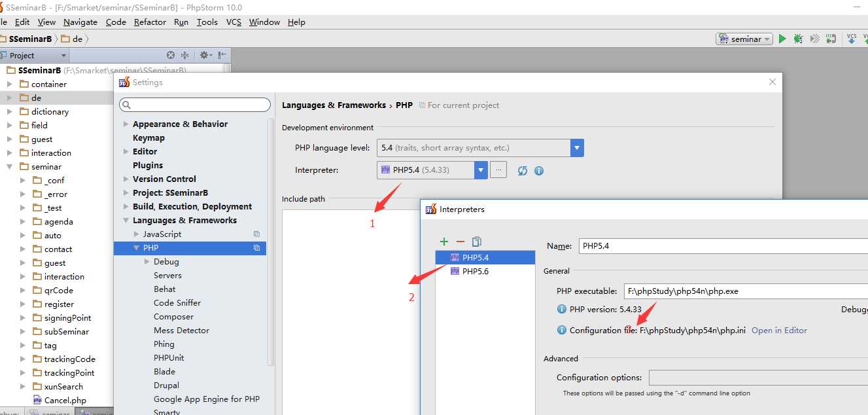Reload the interpreter with refresh icon

(x=522, y=171)
